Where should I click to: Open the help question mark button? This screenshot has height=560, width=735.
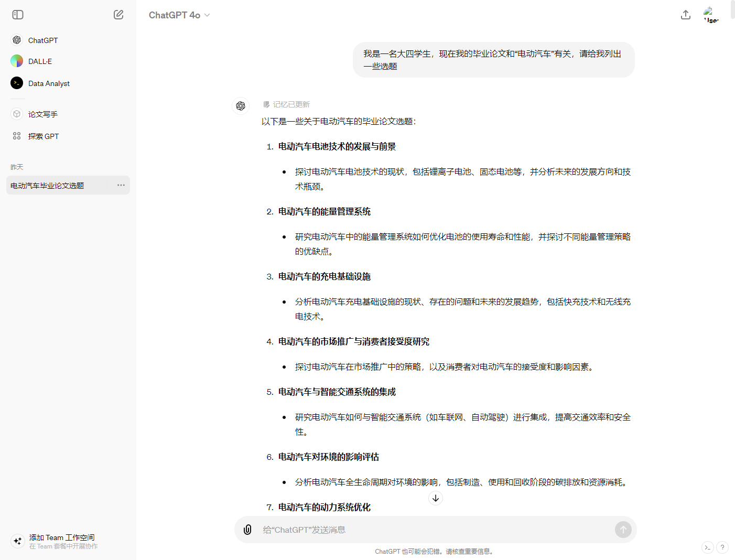(722, 547)
